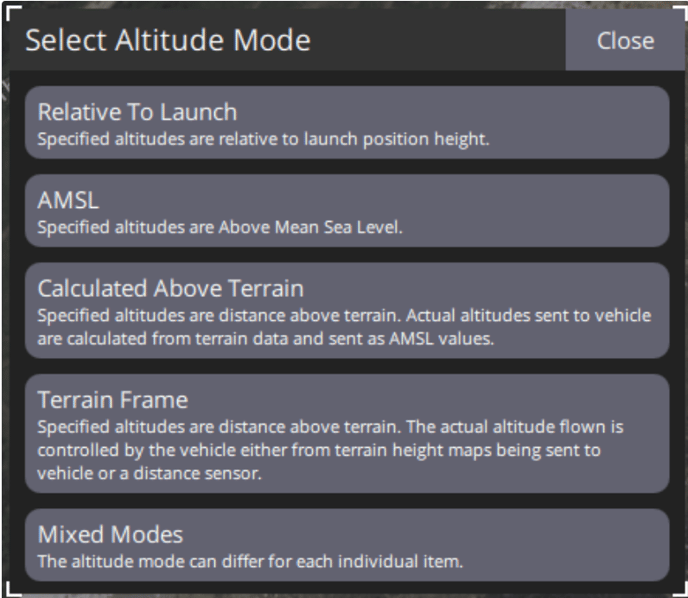The width and height of the screenshot is (688, 598).
Task: Pick the 'Mixed Modes' heading text
Action: point(110,534)
